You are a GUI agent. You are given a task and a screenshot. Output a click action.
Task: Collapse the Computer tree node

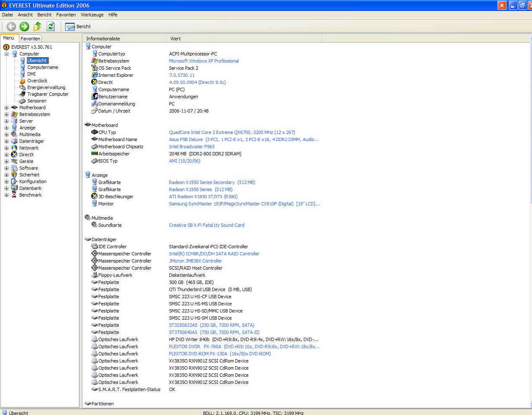point(6,54)
